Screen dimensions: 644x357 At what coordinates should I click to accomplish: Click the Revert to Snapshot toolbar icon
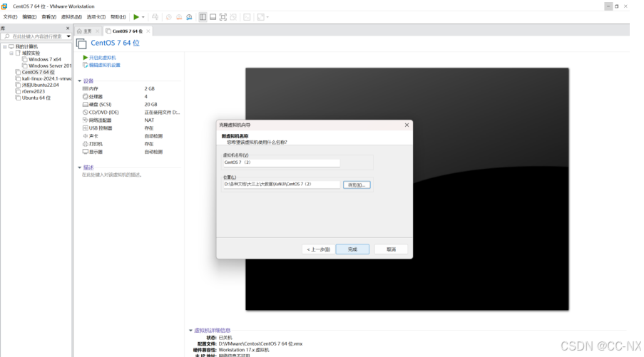point(179,17)
